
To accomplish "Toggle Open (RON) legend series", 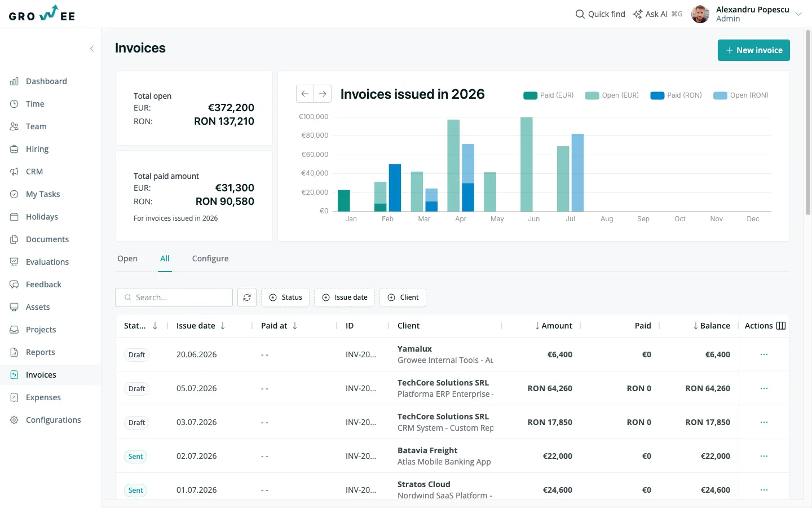I will tap(741, 95).
